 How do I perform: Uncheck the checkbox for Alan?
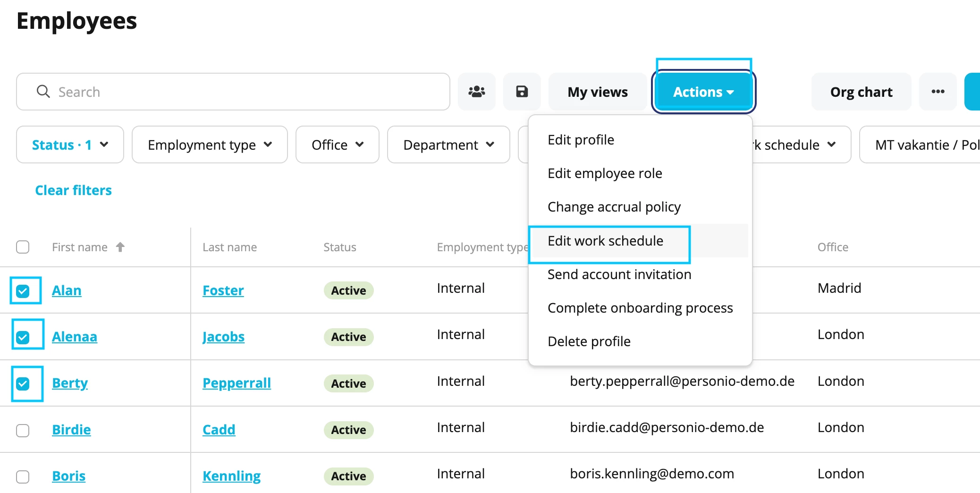click(x=23, y=291)
